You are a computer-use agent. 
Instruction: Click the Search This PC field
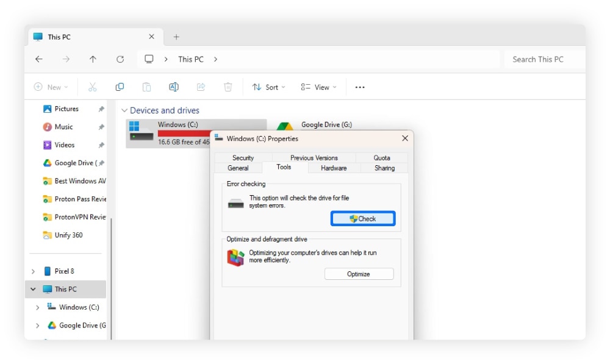[545, 59]
